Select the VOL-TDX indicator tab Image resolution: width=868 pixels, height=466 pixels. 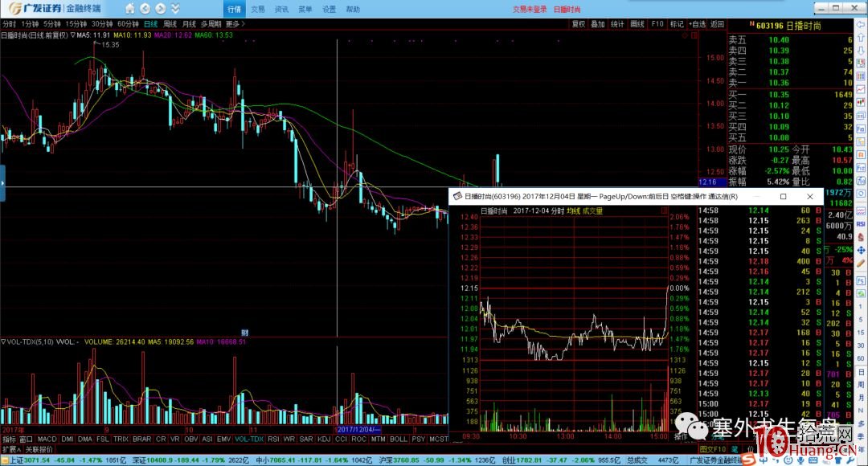pyautogui.click(x=249, y=439)
